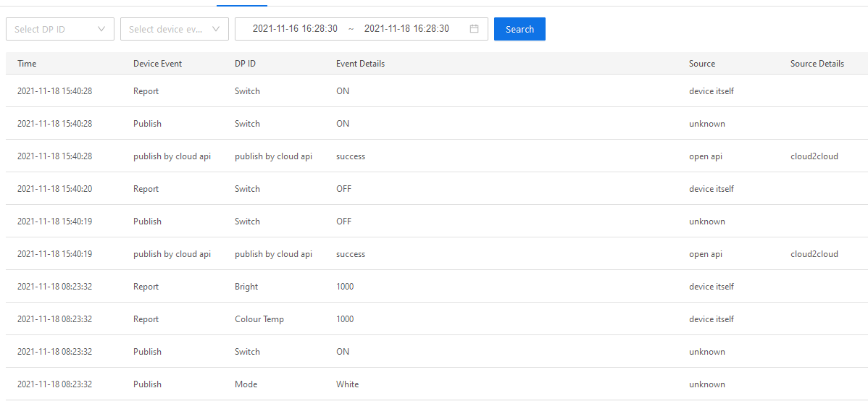Click open api in the 15:40:28 row

click(706, 156)
